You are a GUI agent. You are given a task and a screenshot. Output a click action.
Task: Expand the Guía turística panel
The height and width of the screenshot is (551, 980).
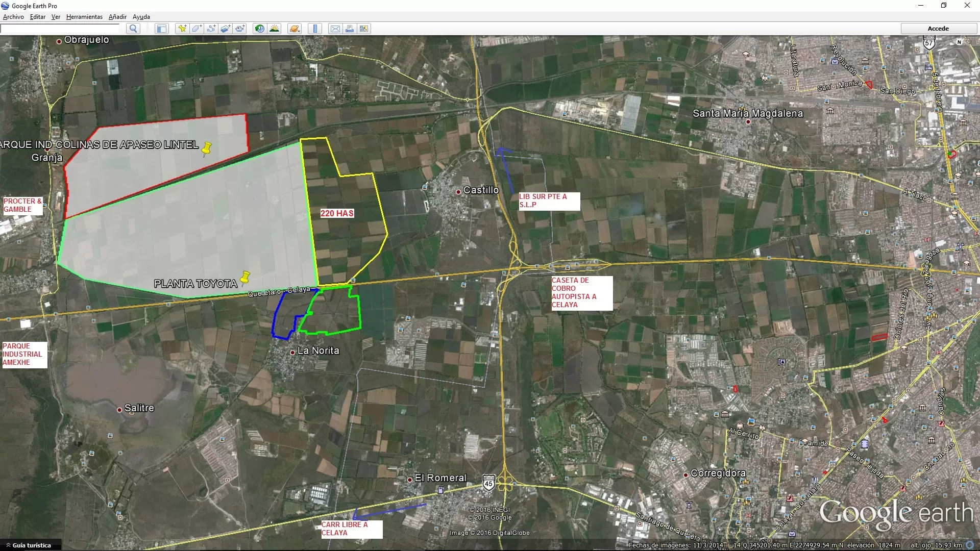(31, 545)
